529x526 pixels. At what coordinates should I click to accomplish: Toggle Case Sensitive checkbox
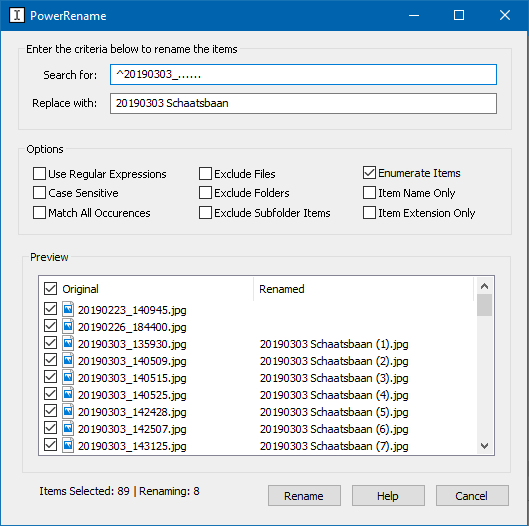coord(39,193)
